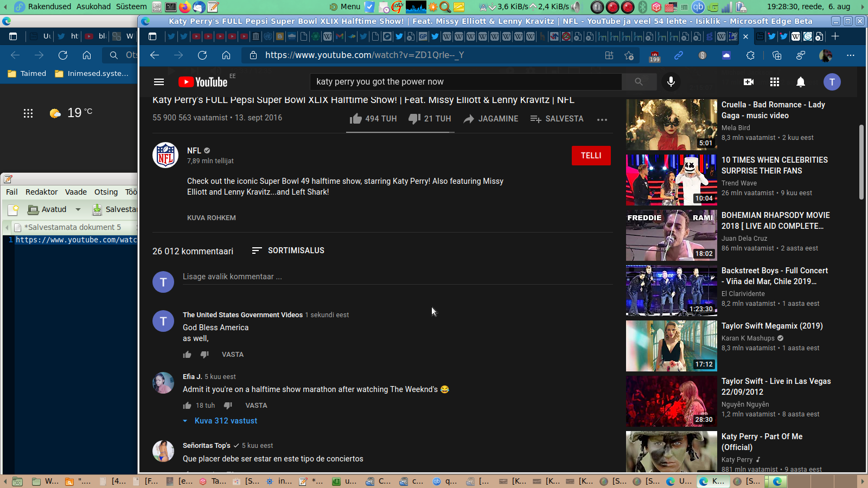This screenshot has height=488, width=868.
Task: Open the SORTIMISALUS comment sort menu
Action: point(288,251)
